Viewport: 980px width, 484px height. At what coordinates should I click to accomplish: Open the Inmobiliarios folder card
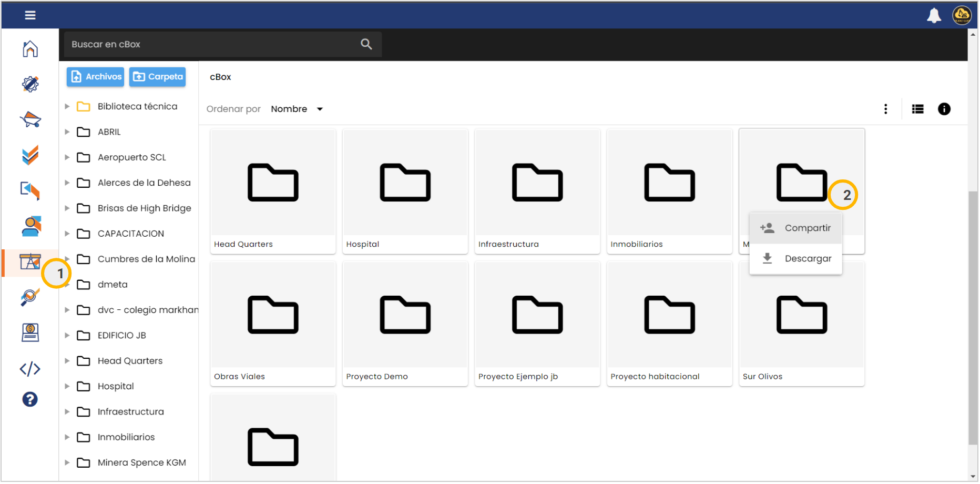pos(670,191)
